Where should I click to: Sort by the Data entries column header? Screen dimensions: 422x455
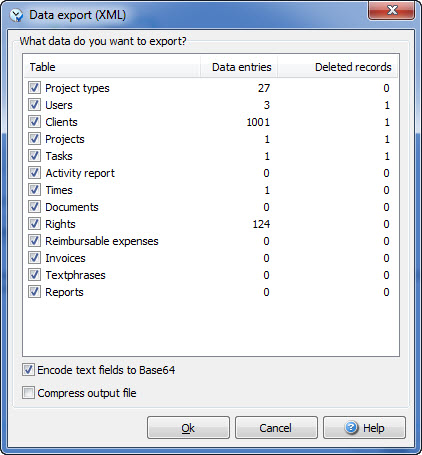click(239, 67)
